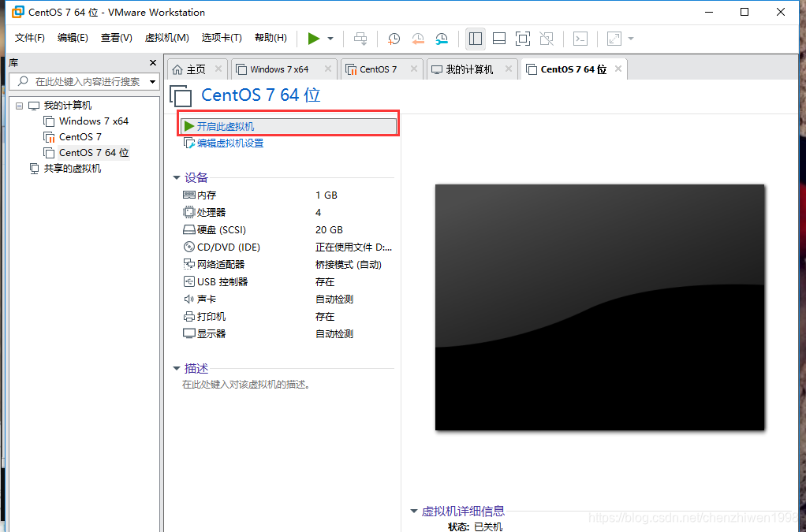Take a snapshot using the clock-plus icon
This screenshot has width=806, height=532.
(394, 39)
